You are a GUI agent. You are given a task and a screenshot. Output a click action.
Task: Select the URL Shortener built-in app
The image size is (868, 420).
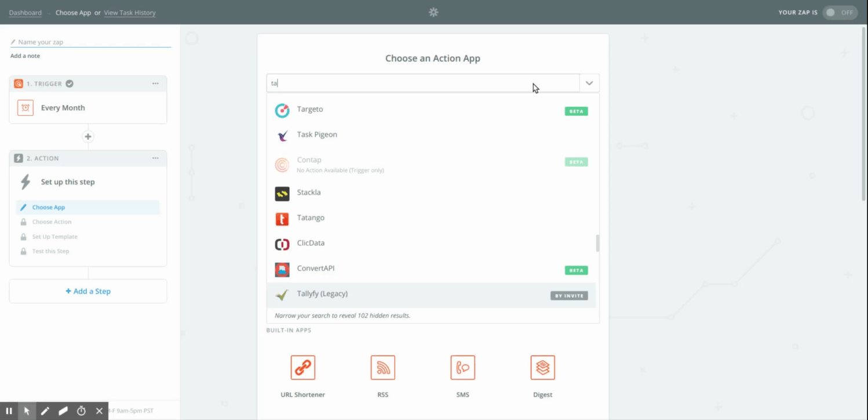[302, 367]
